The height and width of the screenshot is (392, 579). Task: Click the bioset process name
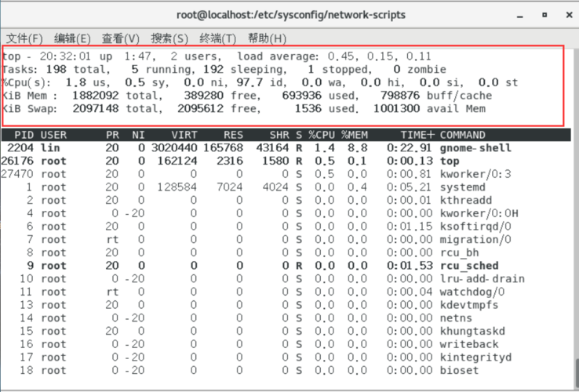tap(459, 370)
